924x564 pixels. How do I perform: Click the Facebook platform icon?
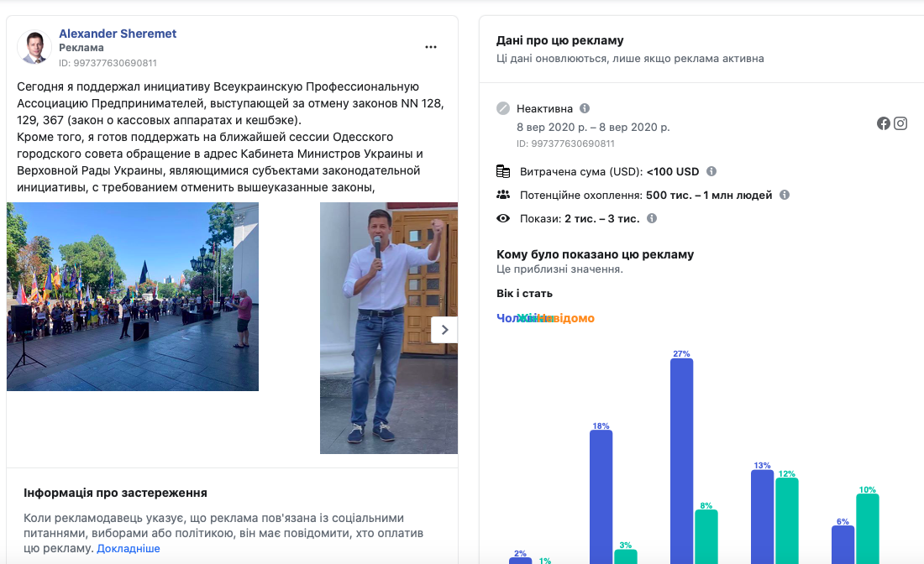tap(884, 123)
